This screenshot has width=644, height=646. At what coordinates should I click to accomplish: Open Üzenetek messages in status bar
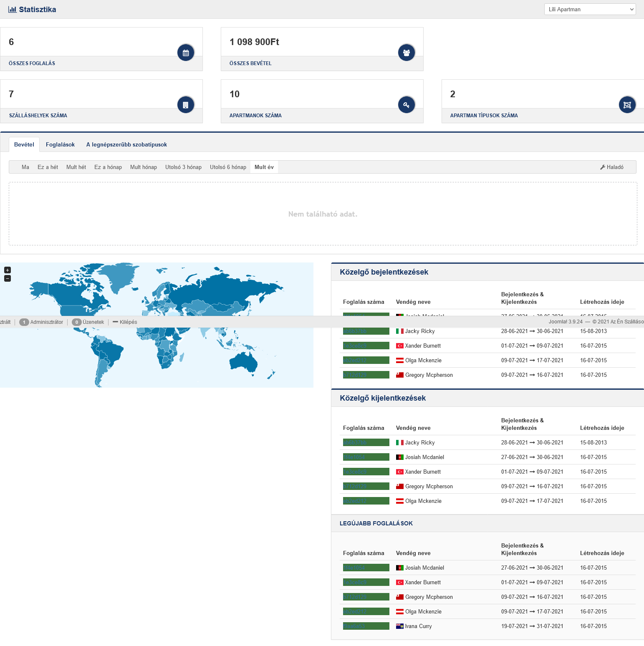88,322
